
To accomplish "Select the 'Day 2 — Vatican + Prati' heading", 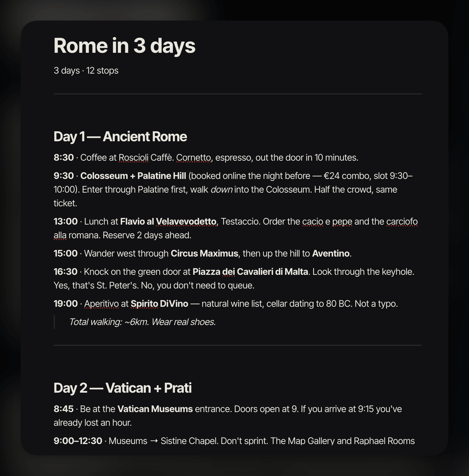I will [122, 388].
